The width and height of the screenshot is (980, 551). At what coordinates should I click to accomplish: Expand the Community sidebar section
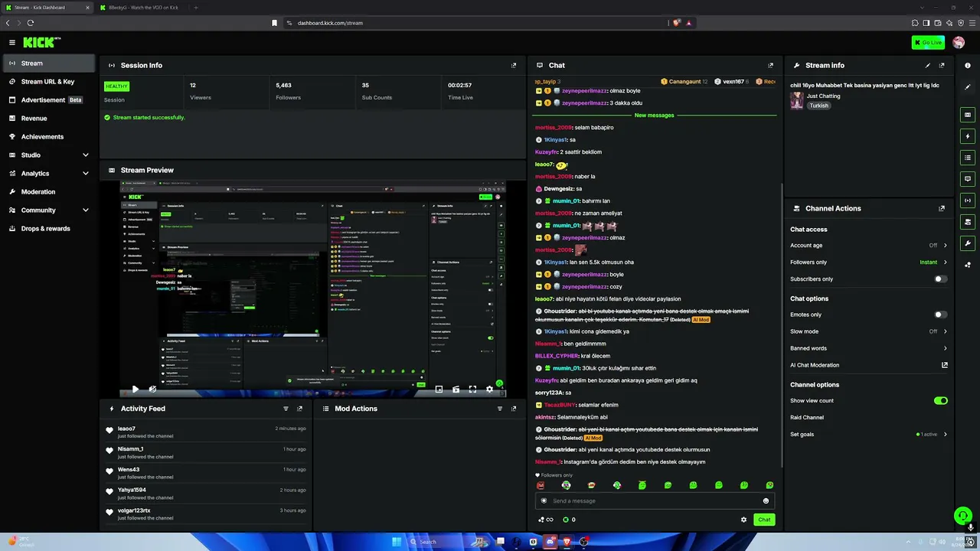50,210
